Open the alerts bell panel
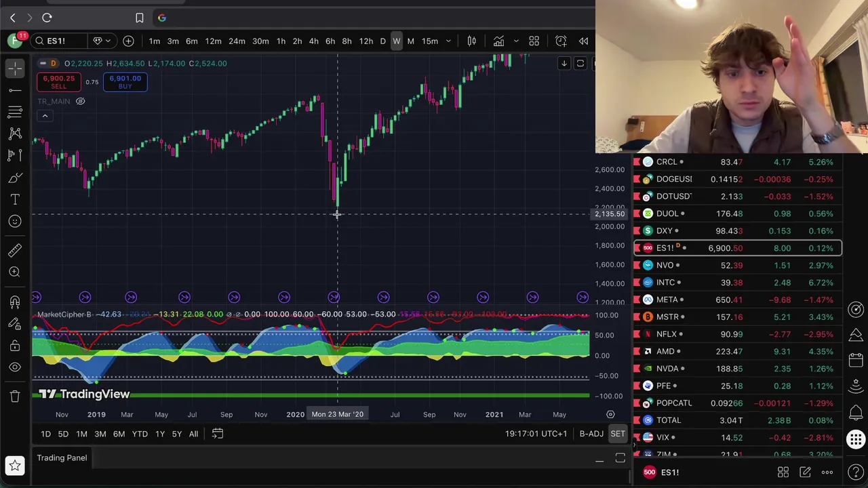The width and height of the screenshot is (868, 488). tap(856, 413)
